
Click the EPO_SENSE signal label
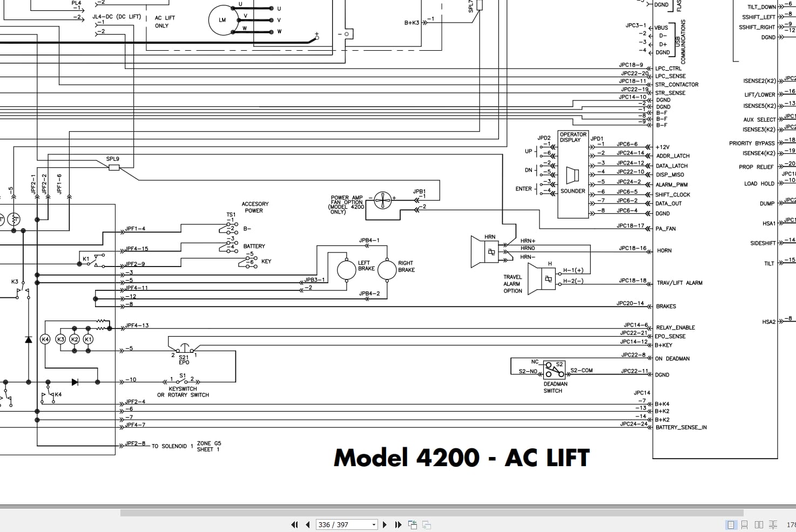(x=670, y=336)
